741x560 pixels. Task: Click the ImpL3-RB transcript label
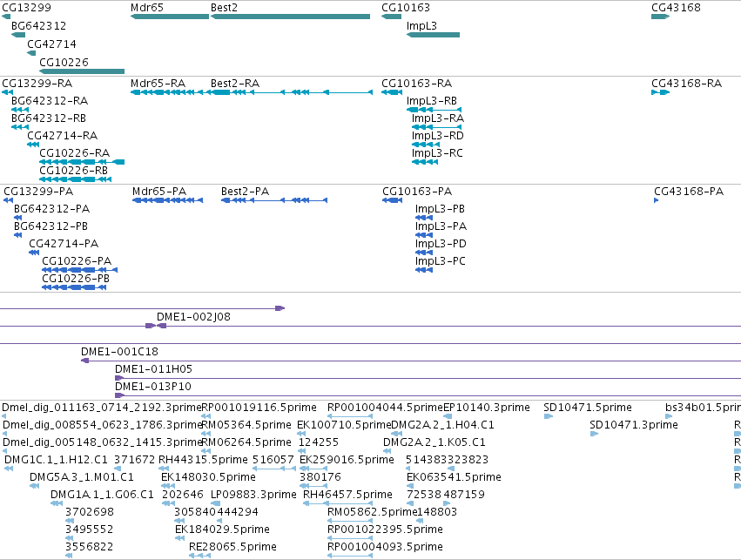(432, 101)
